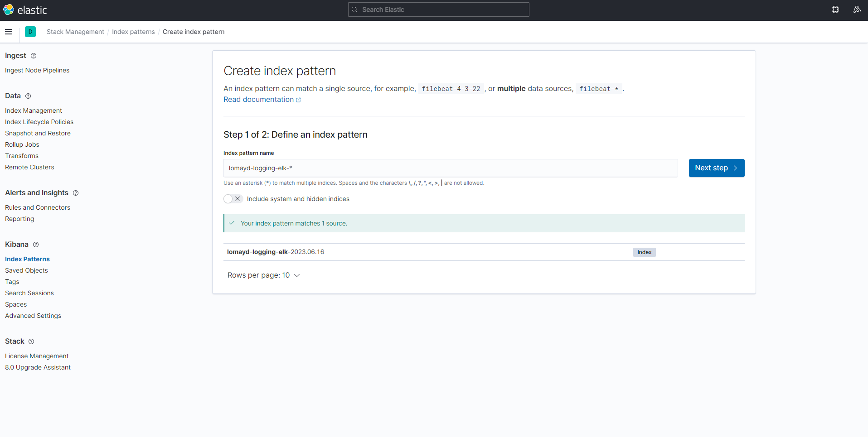Expand the help icon beside the Data heading
The image size is (868, 437).
click(x=28, y=96)
